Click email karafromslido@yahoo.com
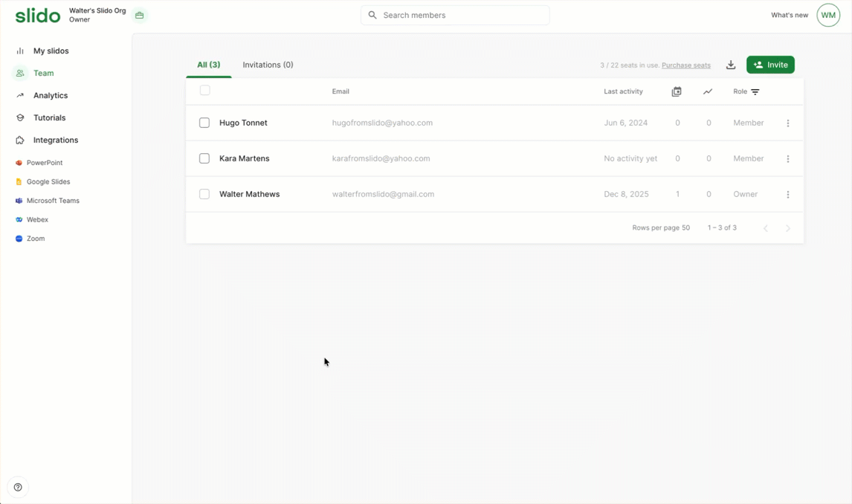 point(381,158)
